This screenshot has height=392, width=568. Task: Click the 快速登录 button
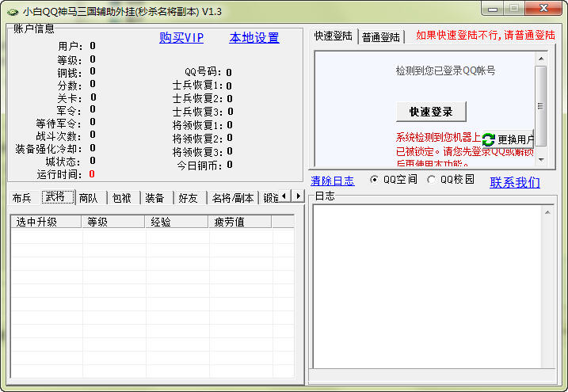[x=431, y=112]
